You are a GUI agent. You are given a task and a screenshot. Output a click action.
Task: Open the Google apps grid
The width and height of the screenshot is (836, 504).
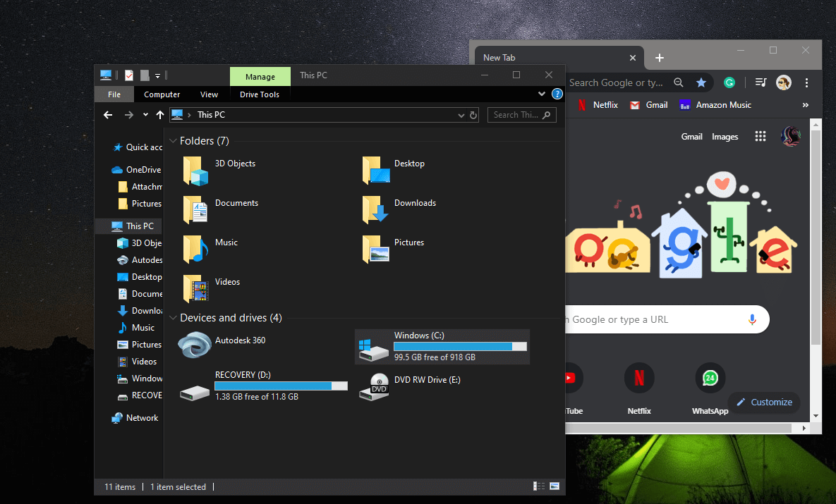(x=761, y=137)
